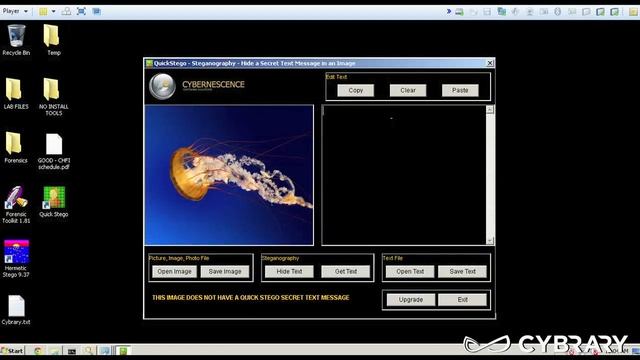Click the Unity mode toolbar icon
Image resolution: width=640 pixels, height=360 pixels.
click(96, 11)
